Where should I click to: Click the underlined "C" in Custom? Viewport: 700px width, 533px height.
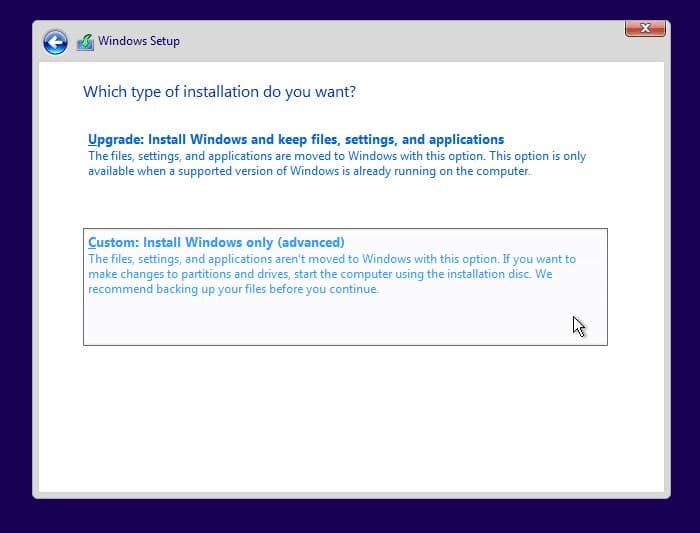(92, 242)
